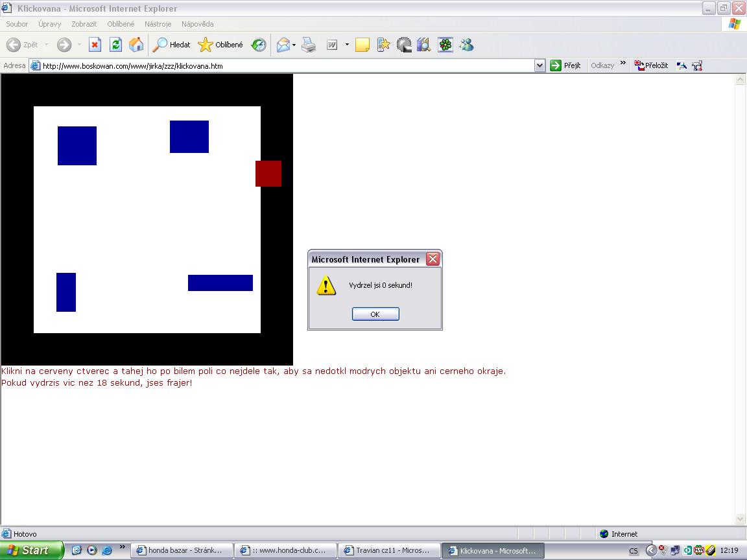Click the Přejít go button

coord(565,65)
